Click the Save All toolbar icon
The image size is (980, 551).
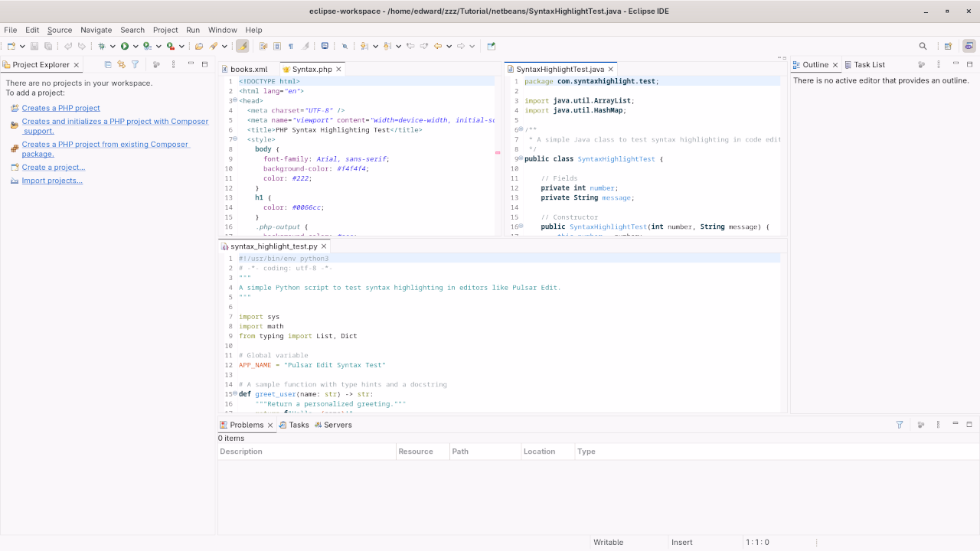tap(48, 46)
